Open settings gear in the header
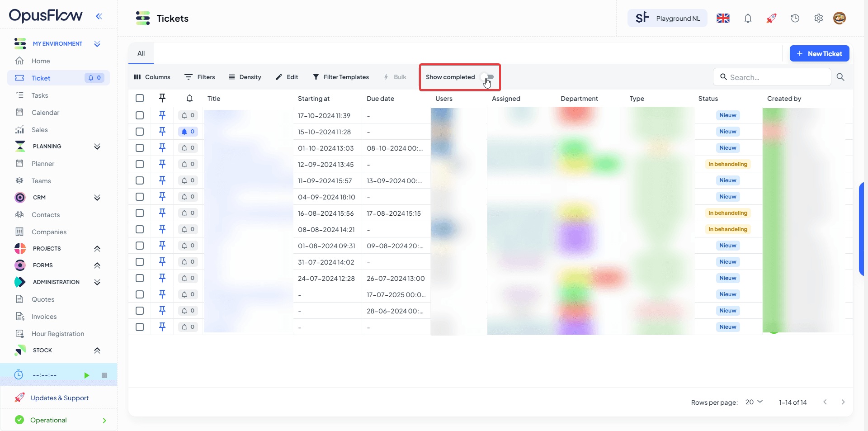Viewport: 868px width, 431px height. 818,19
